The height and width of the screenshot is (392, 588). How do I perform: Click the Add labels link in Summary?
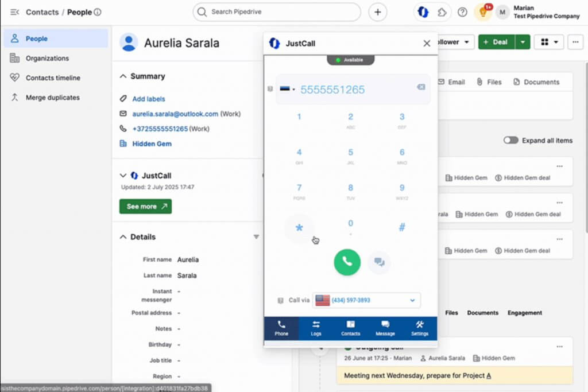click(148, 98)
